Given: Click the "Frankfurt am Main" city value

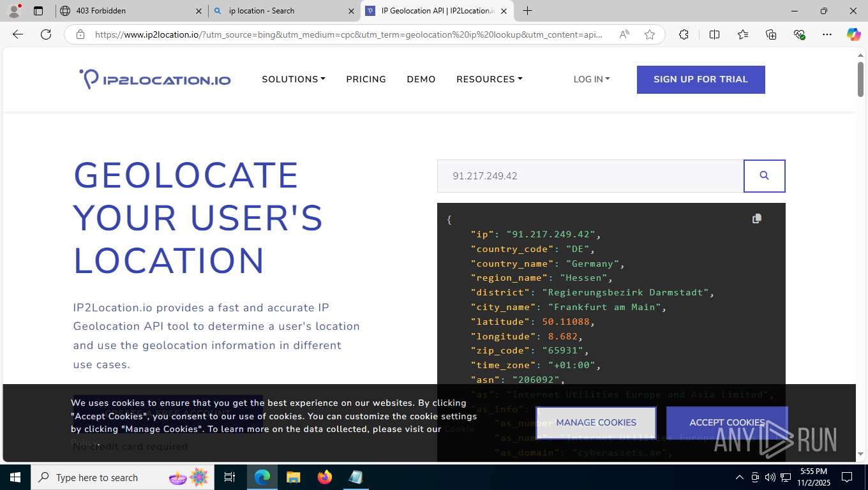Looking at the screenshot, I should (x=604, y=307).
